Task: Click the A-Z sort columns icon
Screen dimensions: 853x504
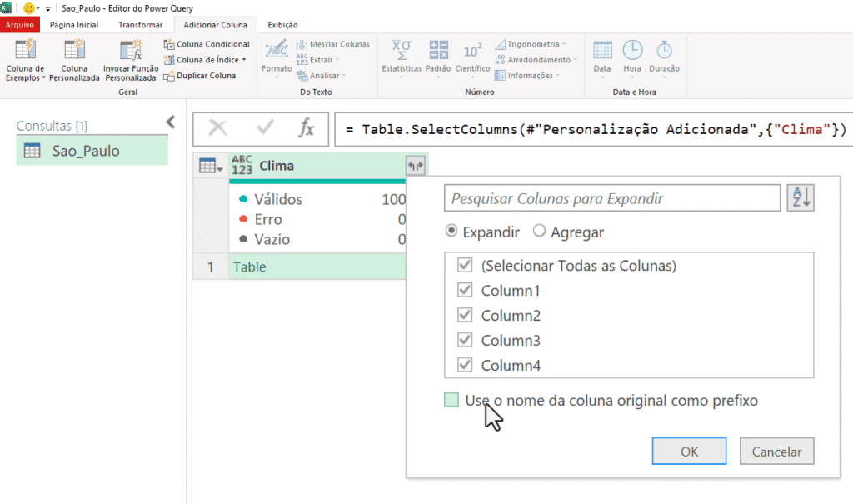Action: (x=799, y=199)
